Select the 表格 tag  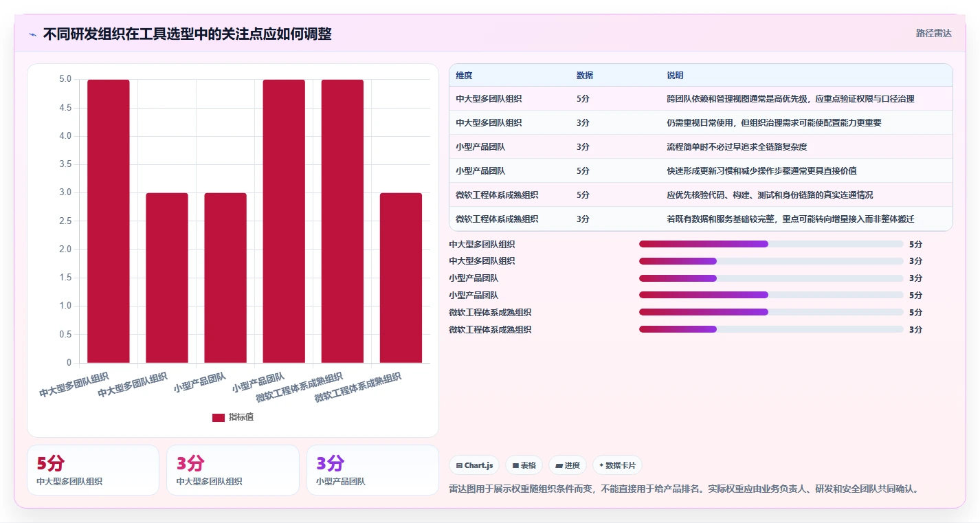[x=524, y=465]
